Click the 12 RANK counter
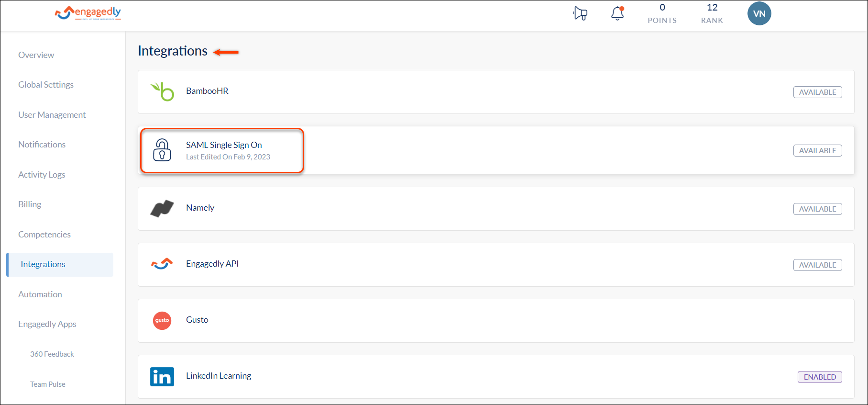868x405 pixels. [712, 13]
